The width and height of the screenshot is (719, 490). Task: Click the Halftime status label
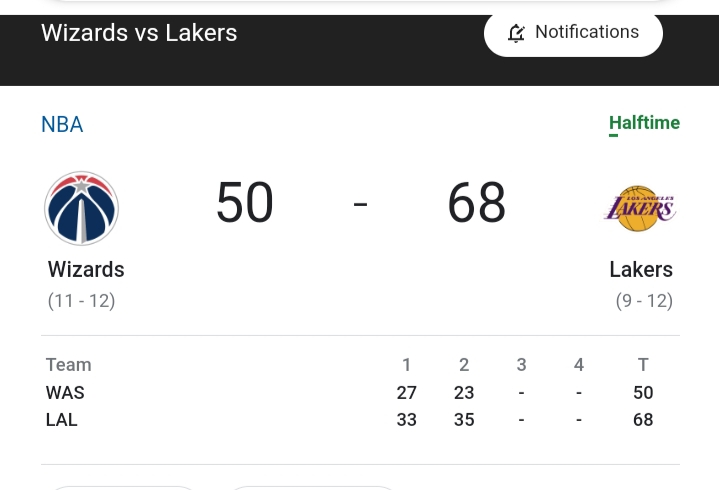(x=644, y=123)
